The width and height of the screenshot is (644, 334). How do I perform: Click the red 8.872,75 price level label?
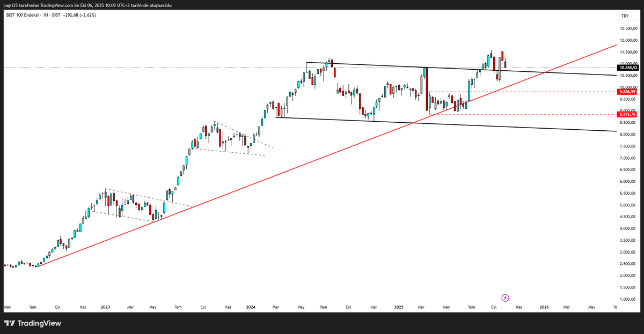click(x=628, y=114)
